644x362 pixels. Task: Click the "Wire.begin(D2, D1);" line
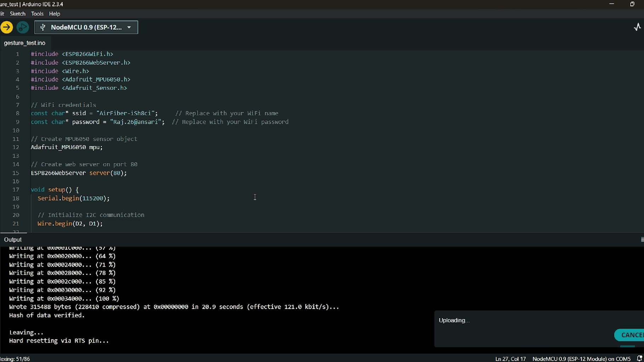tap(70, 223)
